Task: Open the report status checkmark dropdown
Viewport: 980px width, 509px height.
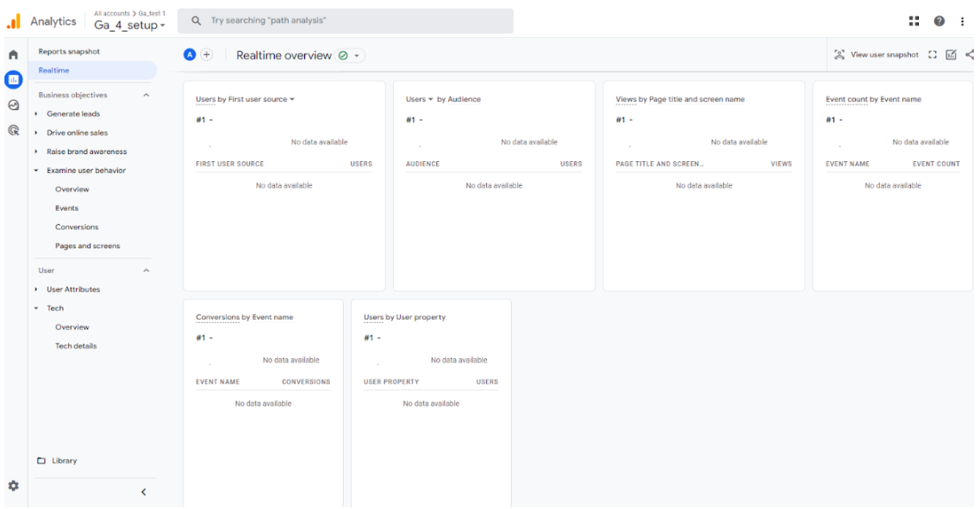Action: coord(349,56)
